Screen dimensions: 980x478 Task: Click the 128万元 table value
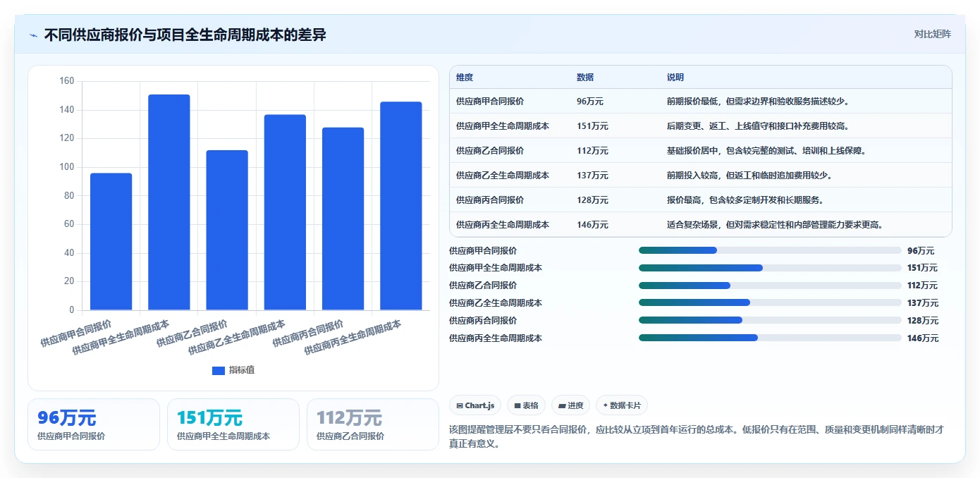tap(592, 200)
